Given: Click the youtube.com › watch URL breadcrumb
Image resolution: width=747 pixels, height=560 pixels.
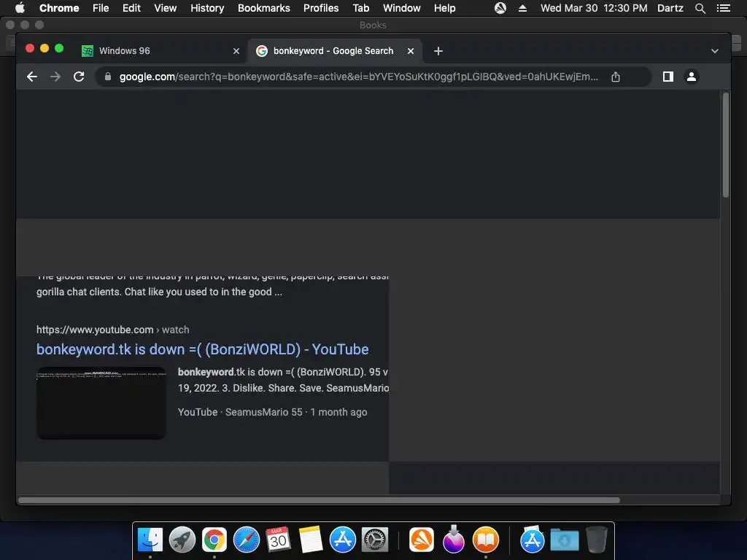Looking at the screenshot, I should [x=112, y=330].
